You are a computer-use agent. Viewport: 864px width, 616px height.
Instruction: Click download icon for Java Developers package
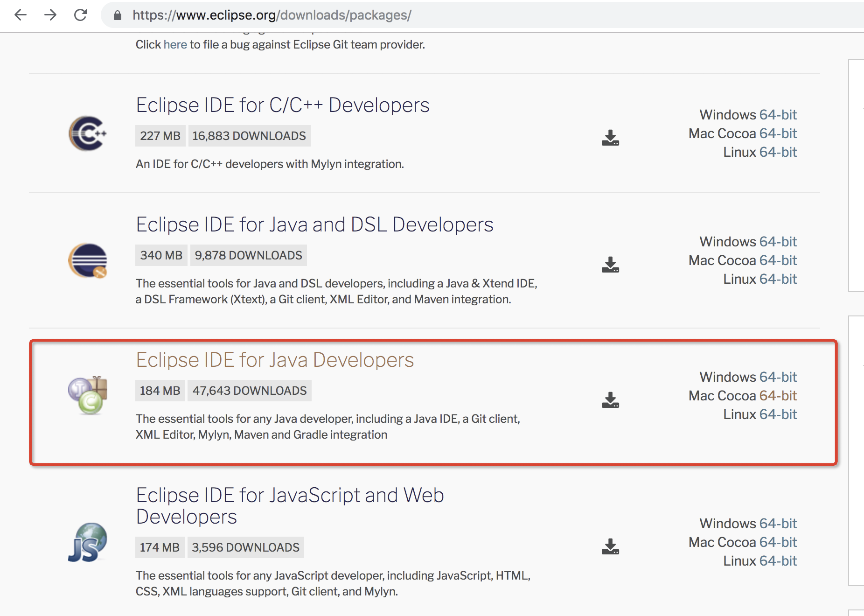point(610,400)
